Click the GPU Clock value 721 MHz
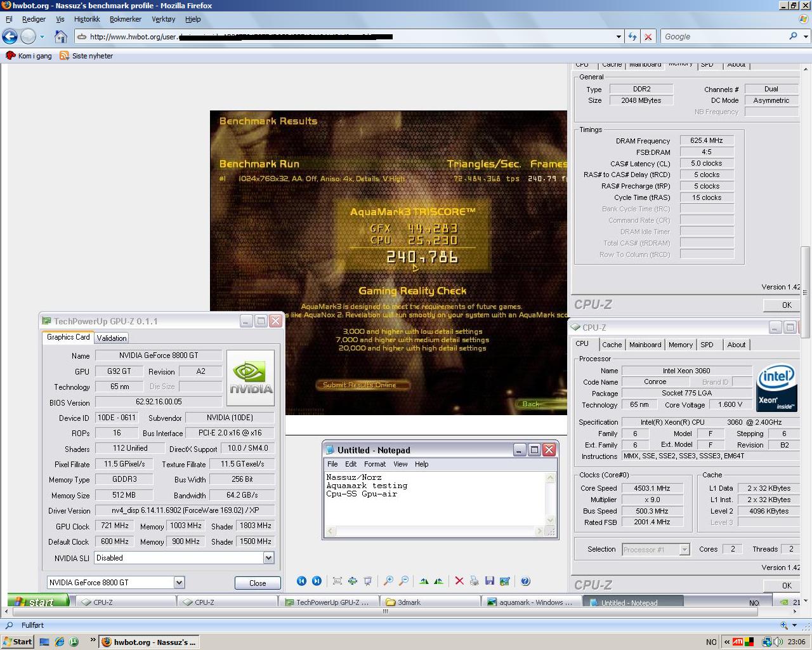The image size is (812, 650). pos(115,526)
